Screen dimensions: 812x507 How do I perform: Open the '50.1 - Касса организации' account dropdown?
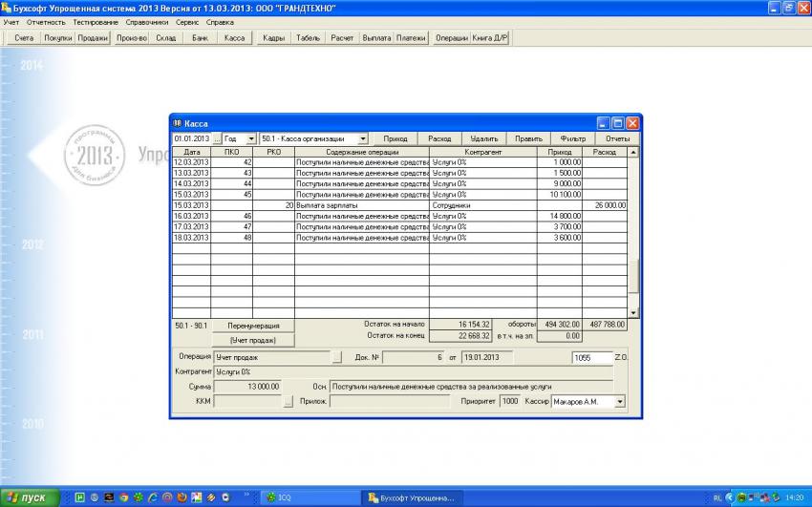point(363,138)
